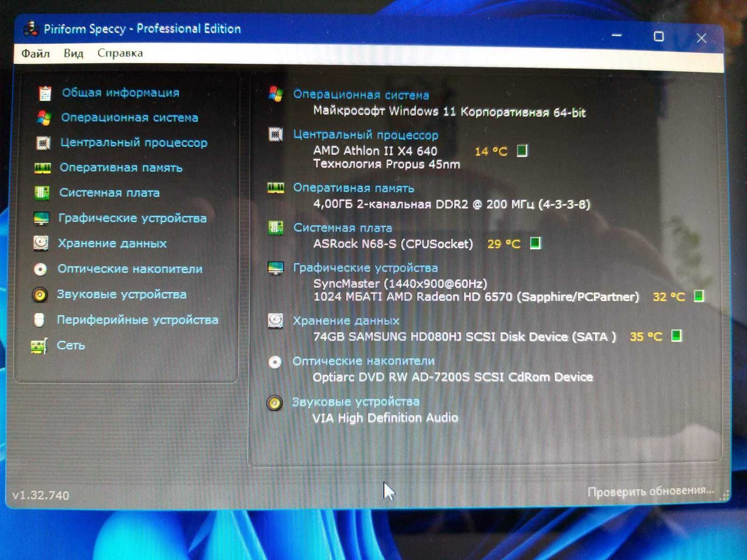Click the AMD Radeon HD 6570 line
This screenshot has height=560, width=747.
476,297
